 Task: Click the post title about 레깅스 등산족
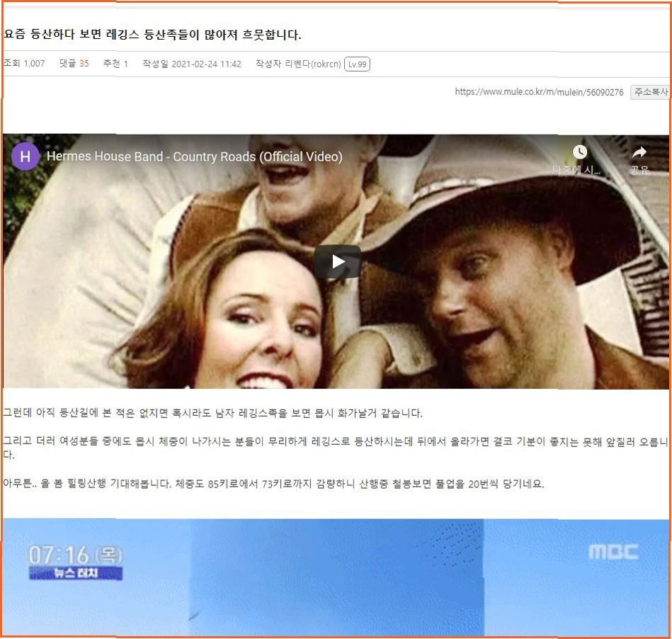click(x=152, y=34)
